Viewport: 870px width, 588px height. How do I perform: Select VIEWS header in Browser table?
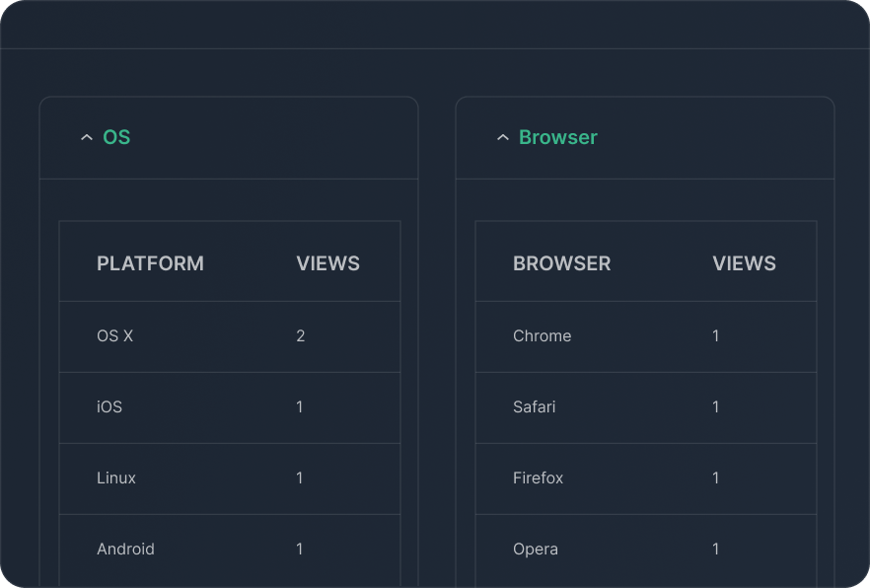[744, 263]
